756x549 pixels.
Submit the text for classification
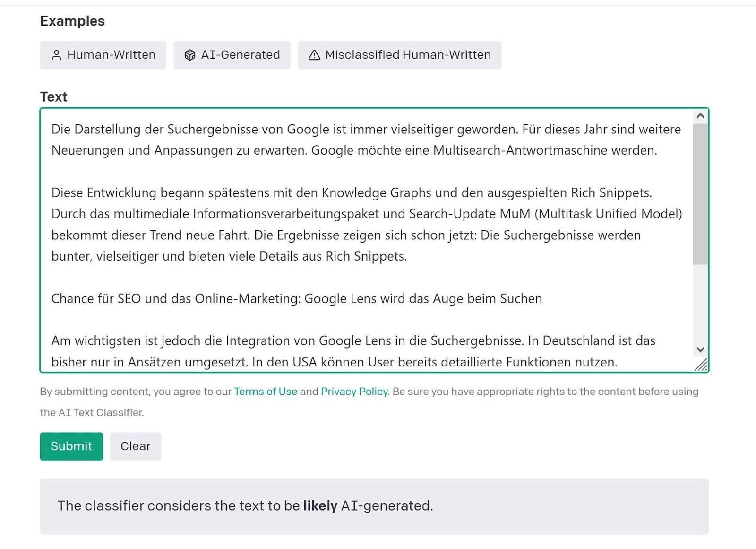click(71, 446)
